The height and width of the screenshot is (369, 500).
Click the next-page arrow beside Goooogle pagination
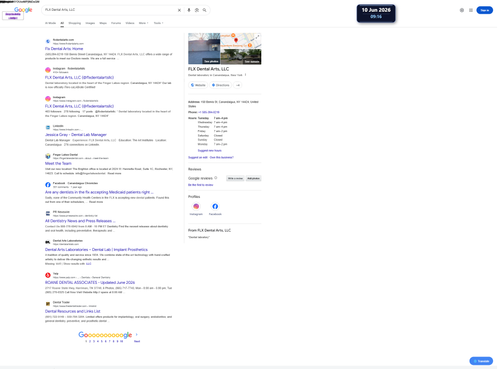(x=136, y=334)
